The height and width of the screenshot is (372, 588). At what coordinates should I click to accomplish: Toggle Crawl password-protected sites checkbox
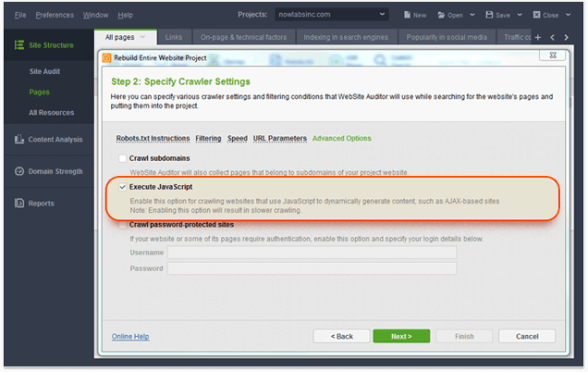point(122,225)
